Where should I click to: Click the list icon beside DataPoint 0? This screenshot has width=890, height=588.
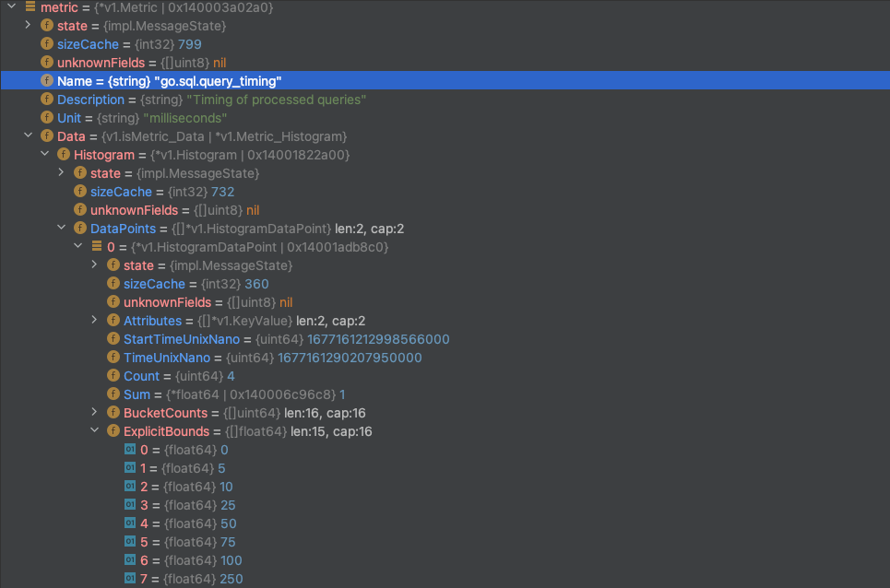[96, 246]
